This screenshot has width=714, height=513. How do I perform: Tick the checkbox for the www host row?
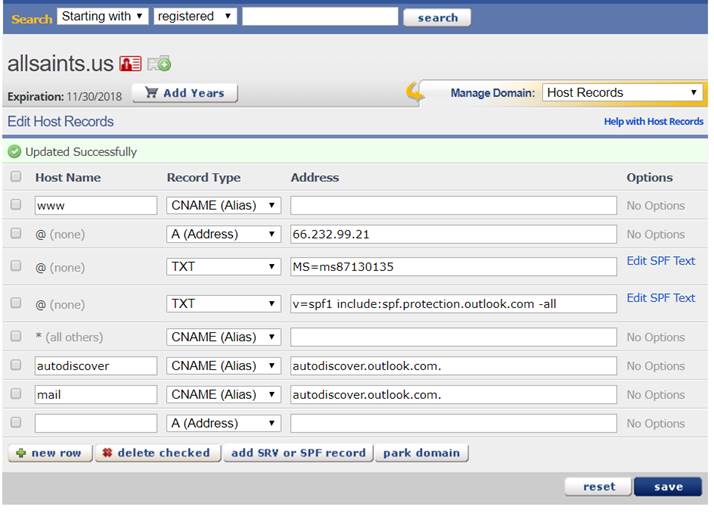(15, 205)
